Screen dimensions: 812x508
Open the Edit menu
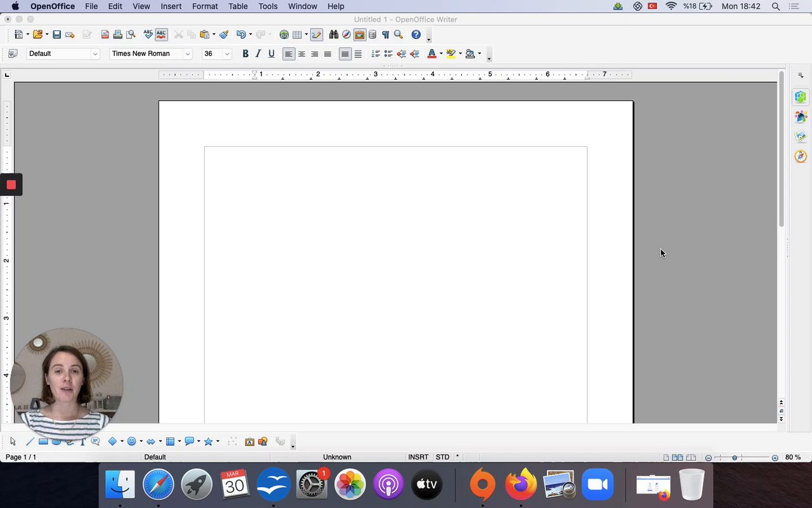tap(115, 6)
